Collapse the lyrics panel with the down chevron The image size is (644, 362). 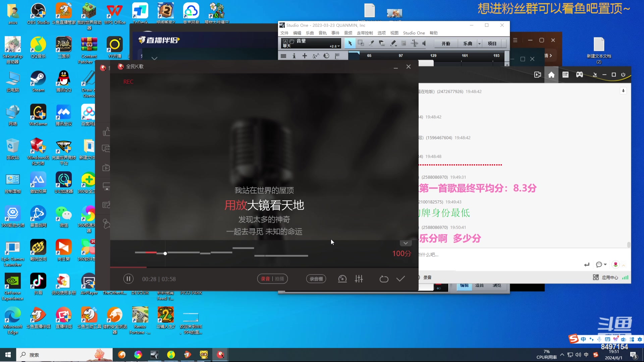pyautogui.click(x=406, y=243)
